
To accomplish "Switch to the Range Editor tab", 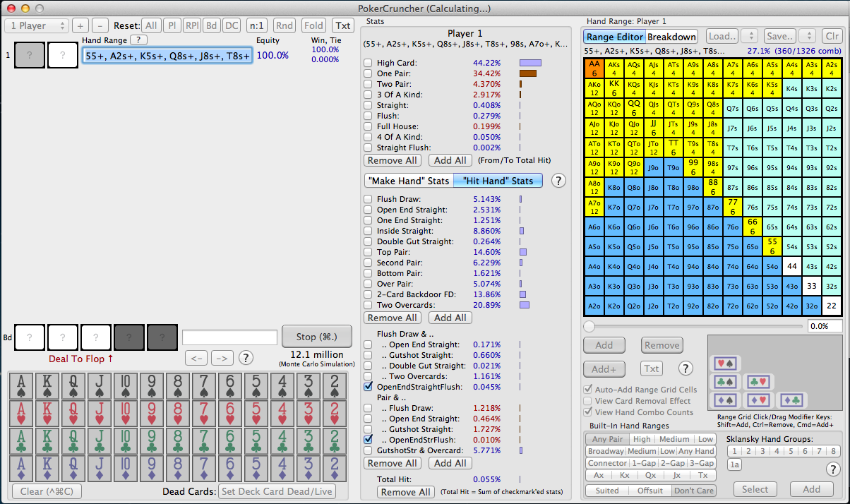I will coord(615,37).
